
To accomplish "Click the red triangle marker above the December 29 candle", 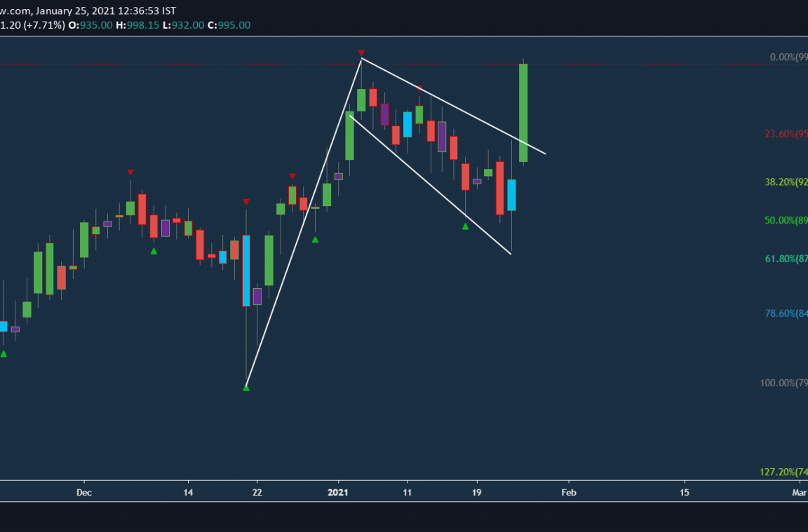I will (x=292, y=176).
